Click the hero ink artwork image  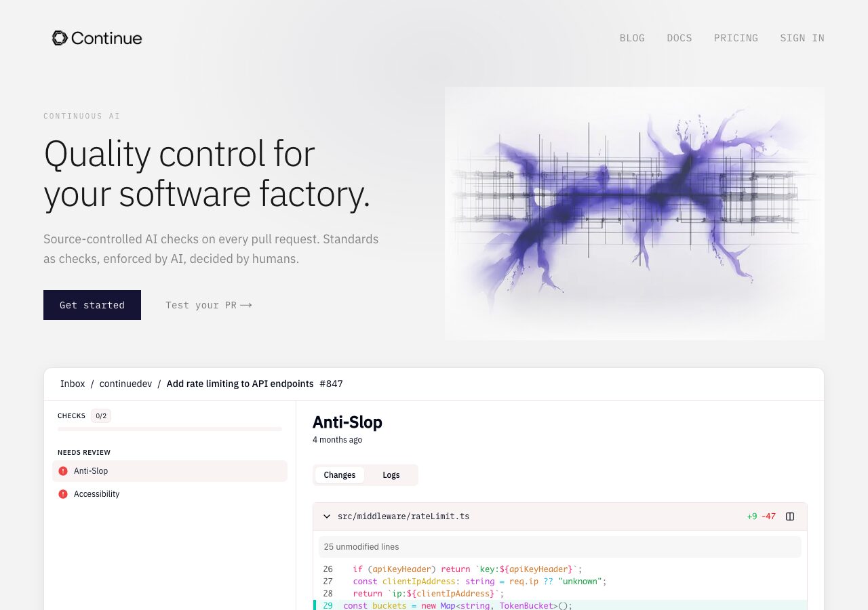point(635,213)
